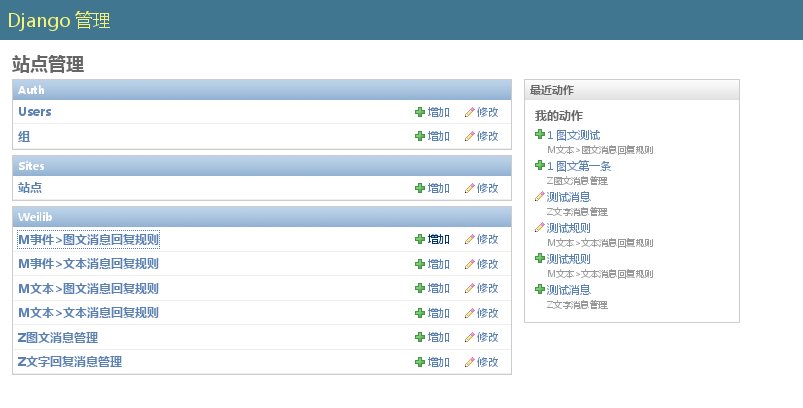The width and height of the screenshot is (803, 408).
Task: Add a new 站点 via plus icon
Action: click(x=420, y=188)
